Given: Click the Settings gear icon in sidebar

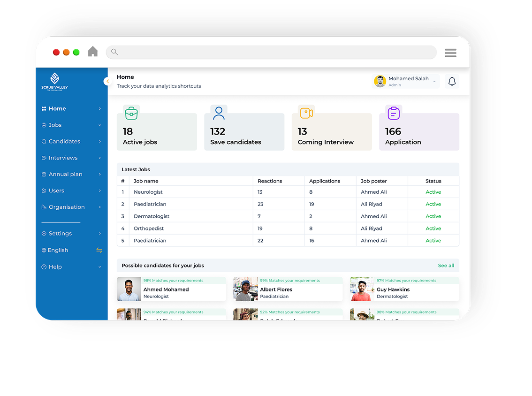Looking at the screenshot, I should (44, 234).
